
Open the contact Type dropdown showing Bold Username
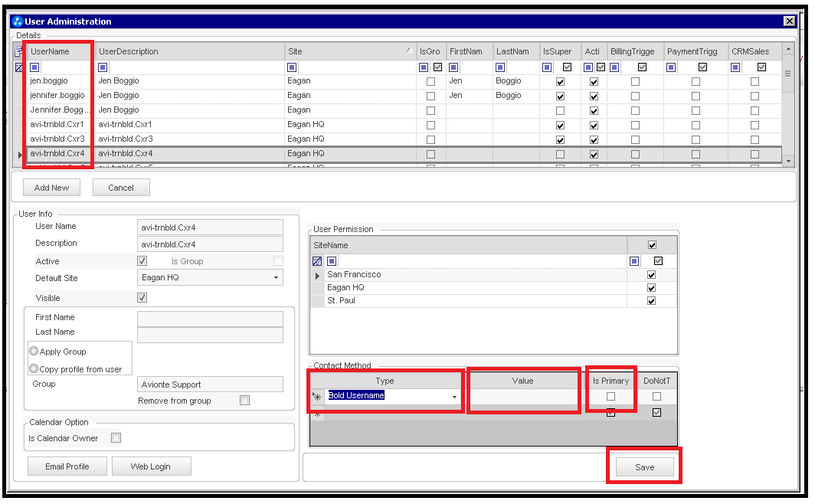[x=454, y=397]
